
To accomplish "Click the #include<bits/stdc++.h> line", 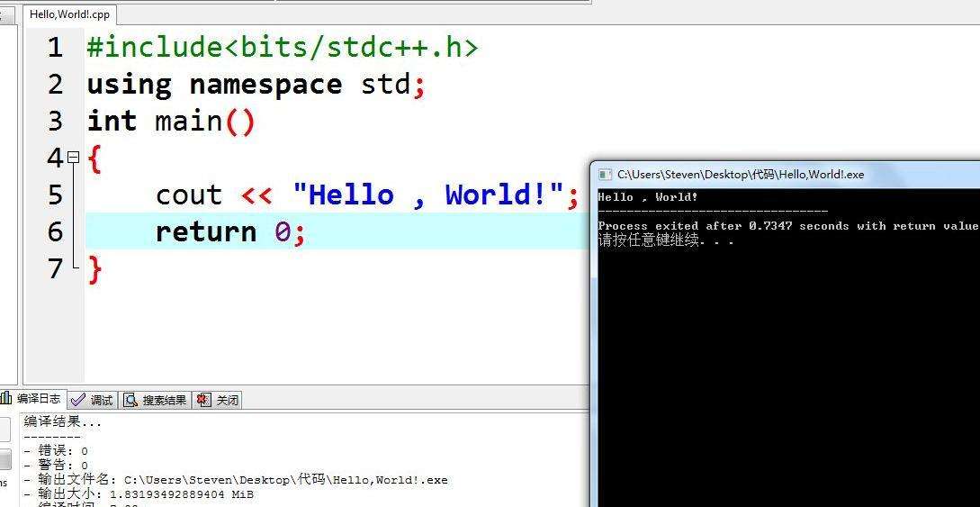I will [x=283, y=48].
